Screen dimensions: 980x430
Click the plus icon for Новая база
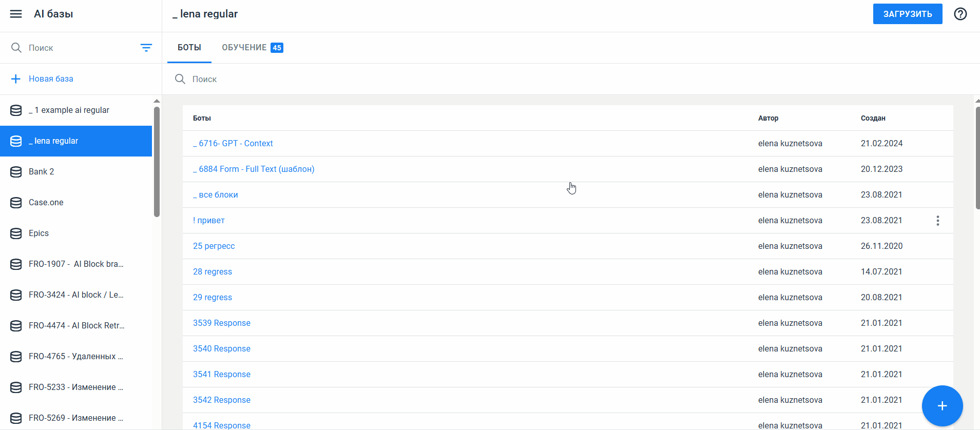(x=16, y=79)
